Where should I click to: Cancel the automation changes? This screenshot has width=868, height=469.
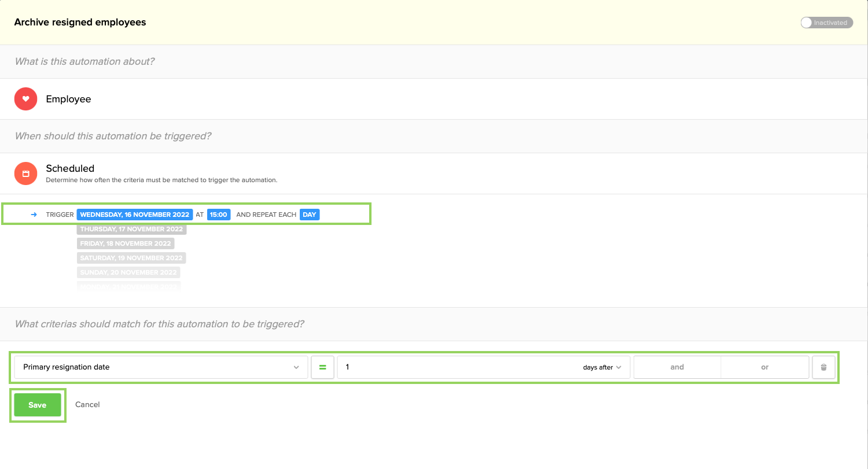[x=87, y=404]
